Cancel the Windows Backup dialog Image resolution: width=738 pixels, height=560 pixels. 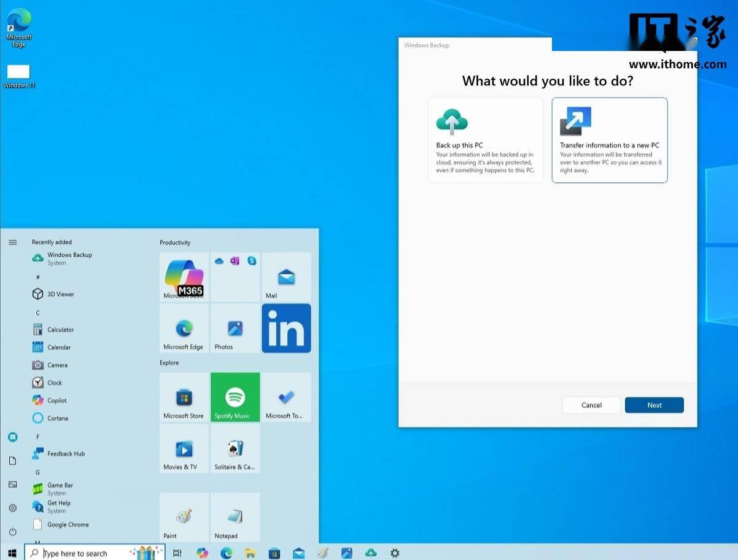[x=591, y=405]
